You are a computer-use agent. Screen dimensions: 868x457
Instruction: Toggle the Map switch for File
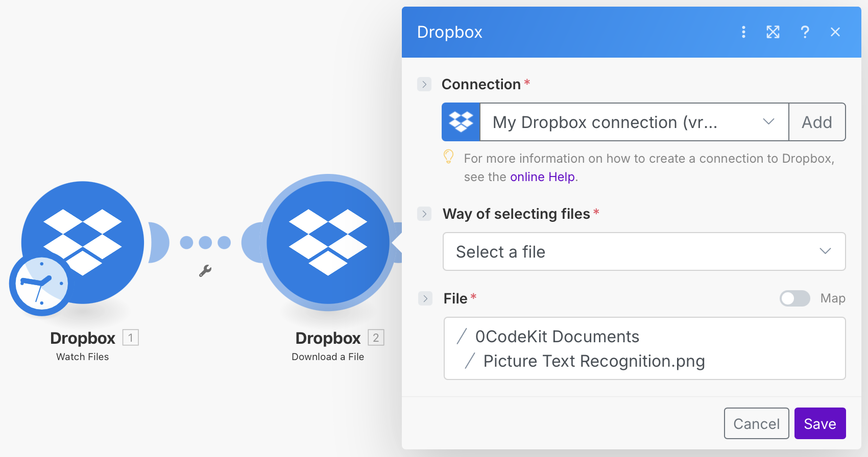tap(794, 298)
